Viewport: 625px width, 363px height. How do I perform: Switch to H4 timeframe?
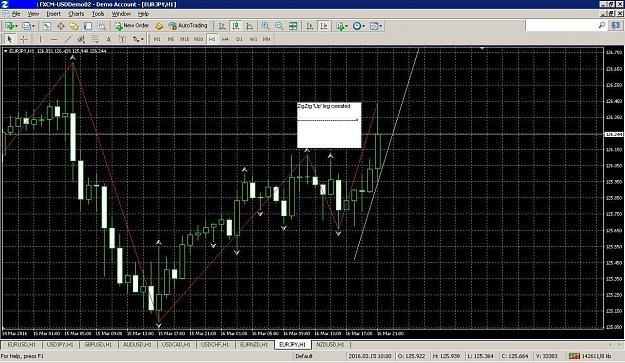[x=225, y=39]
